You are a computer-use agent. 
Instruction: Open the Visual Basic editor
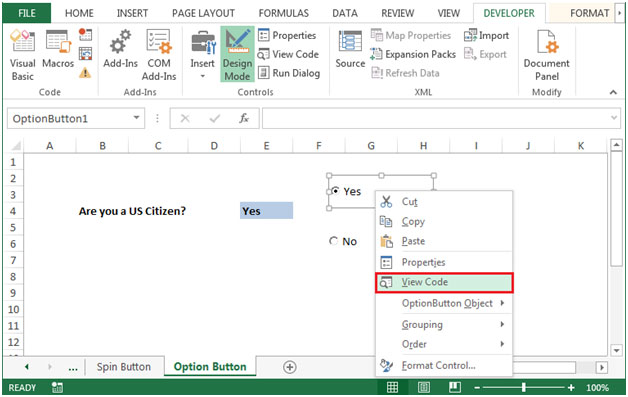(x=22, y=55)
